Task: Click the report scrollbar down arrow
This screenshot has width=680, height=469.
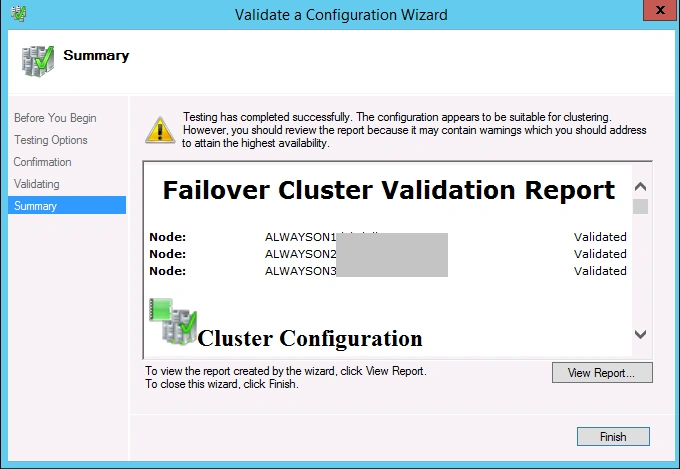Action: coord(641,334)
